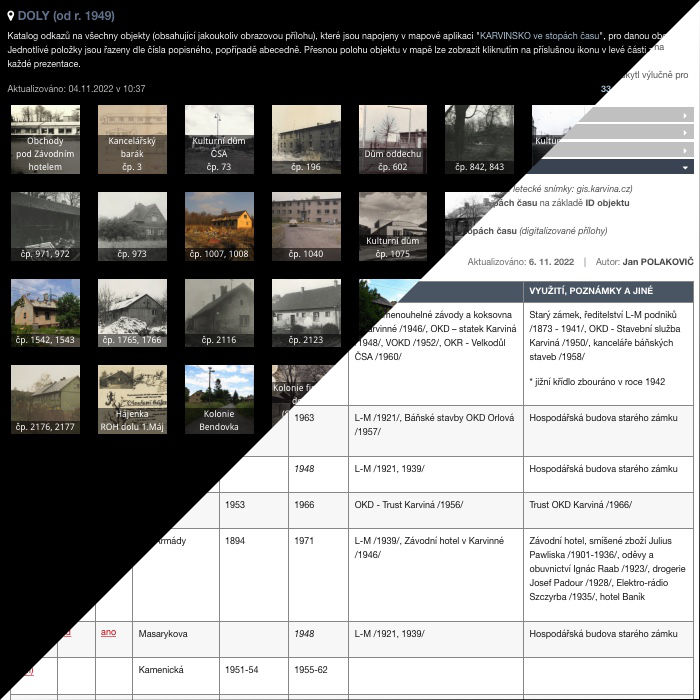Click text Aktualizováno: 04.11.2022 v 10:37
This screenshot has width=700, height=700.
[76, 89]
